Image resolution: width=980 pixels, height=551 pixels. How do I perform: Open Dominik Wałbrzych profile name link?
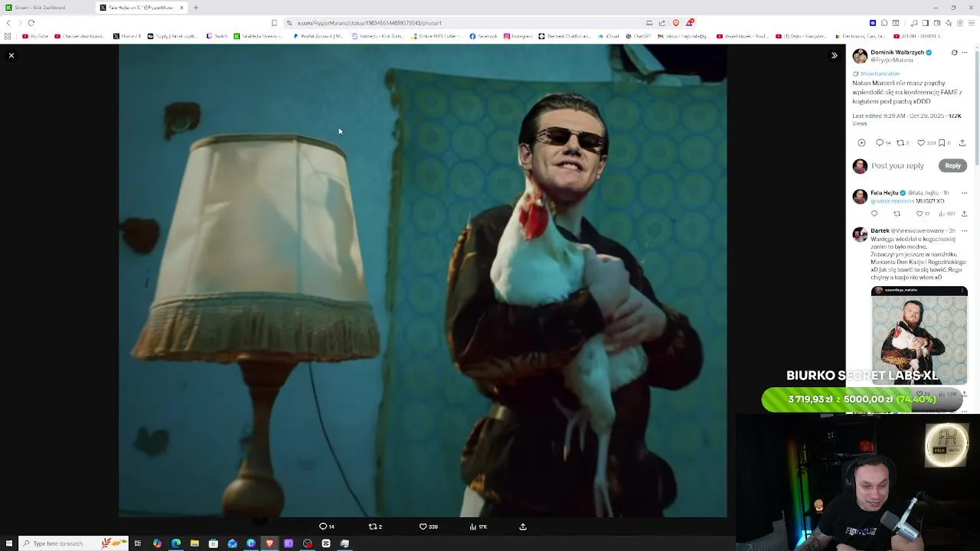click(897, 53)
